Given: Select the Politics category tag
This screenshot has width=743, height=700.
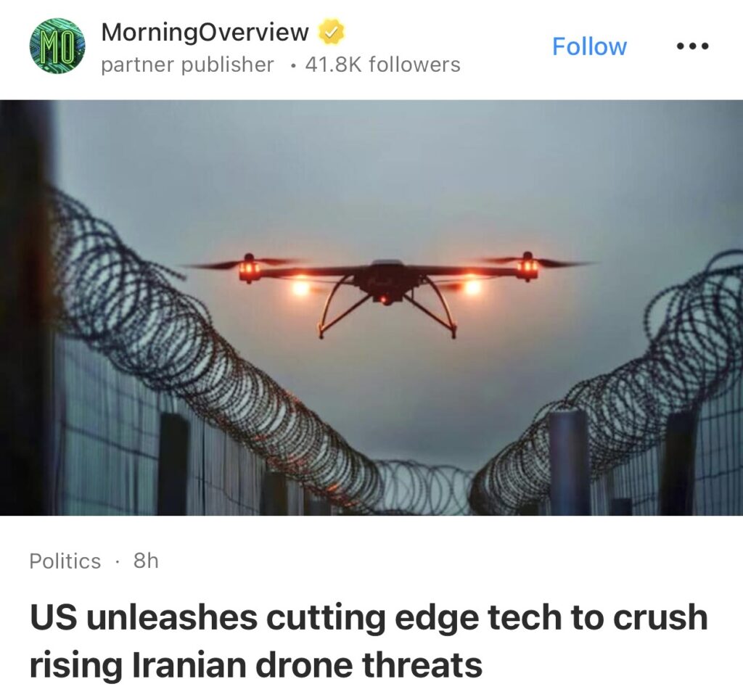Looking at the screenshot, I should click(65, 561).
